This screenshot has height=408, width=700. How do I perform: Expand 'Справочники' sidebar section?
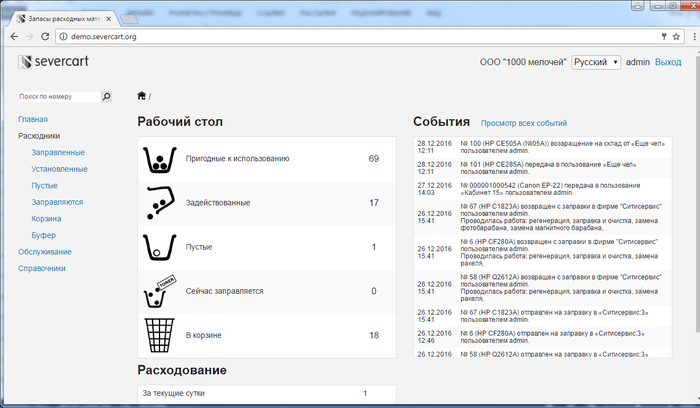(42, 268)
